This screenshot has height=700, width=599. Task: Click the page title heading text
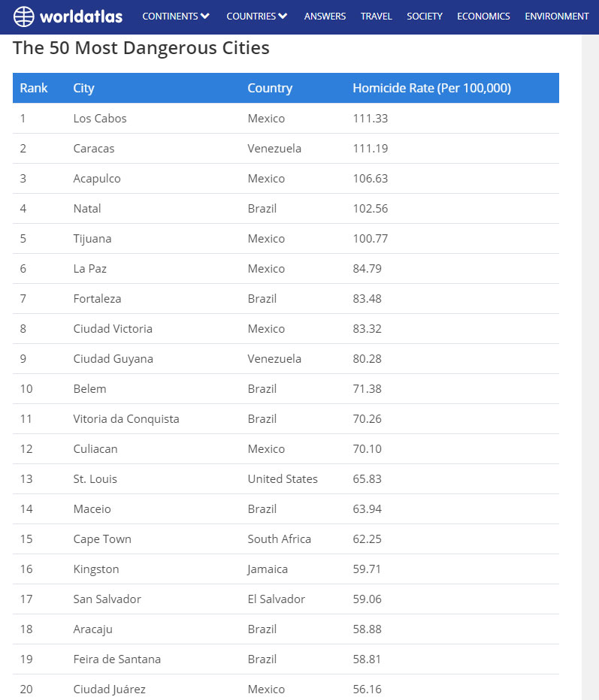[x=141, y=49]
